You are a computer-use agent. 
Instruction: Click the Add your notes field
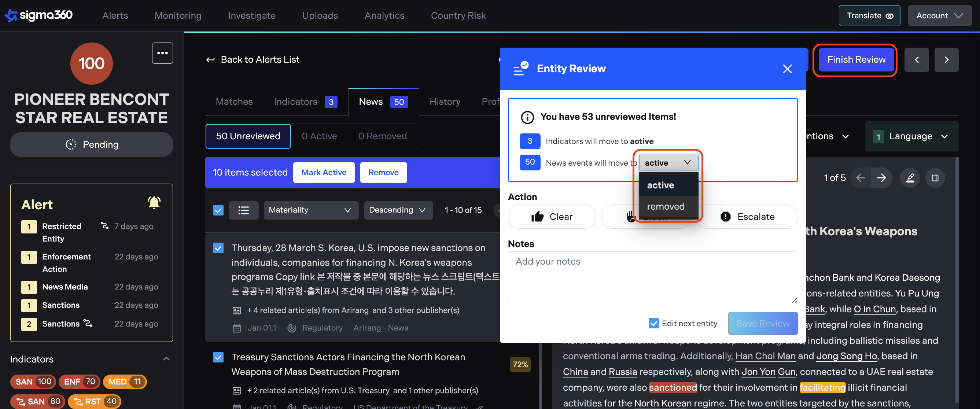[652, 278]
